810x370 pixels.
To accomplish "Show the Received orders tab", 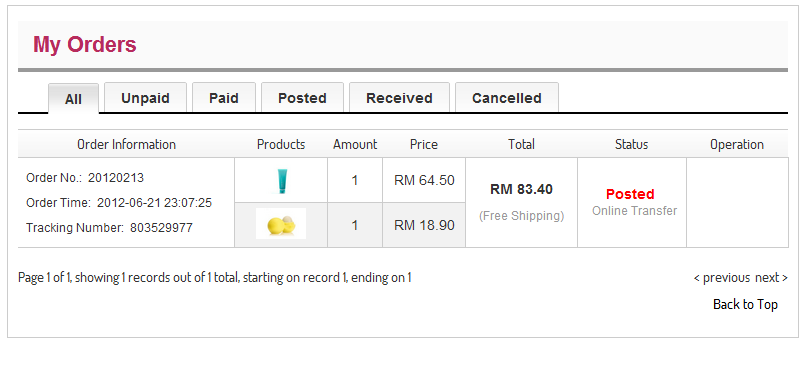I will coord(399,98).
